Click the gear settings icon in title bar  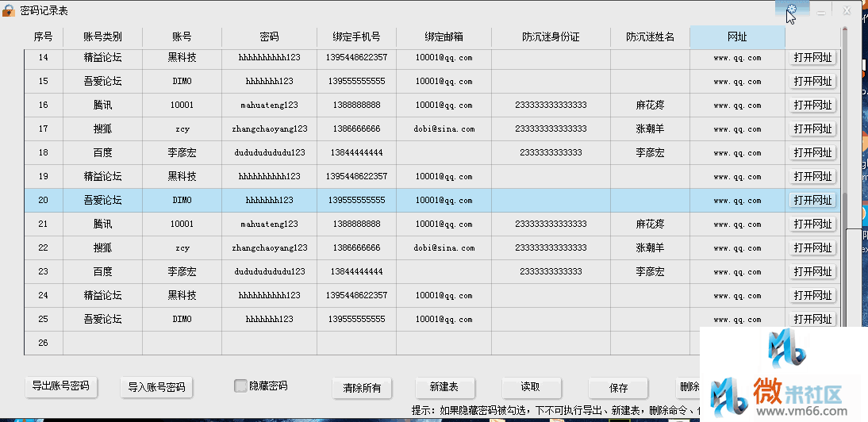click(x=792, y=10)
